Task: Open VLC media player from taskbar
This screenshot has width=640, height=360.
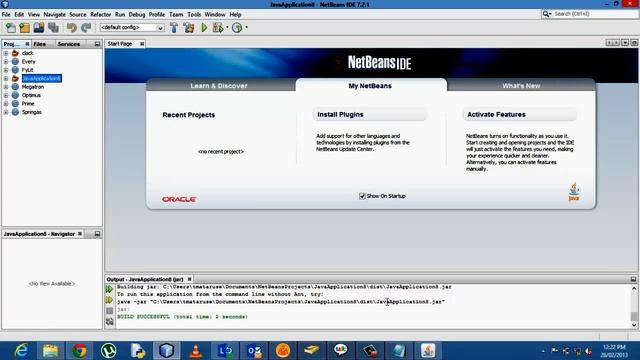Action: (196, 351)
